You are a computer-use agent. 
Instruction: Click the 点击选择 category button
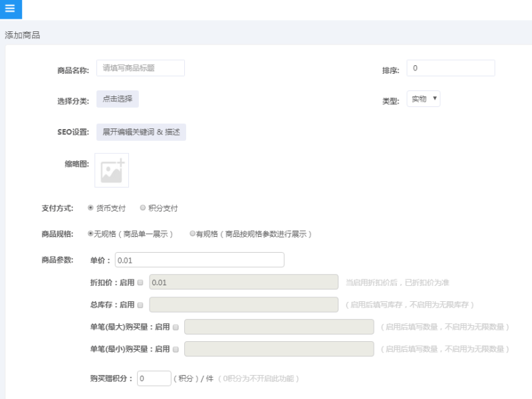(x=118, y=99)
